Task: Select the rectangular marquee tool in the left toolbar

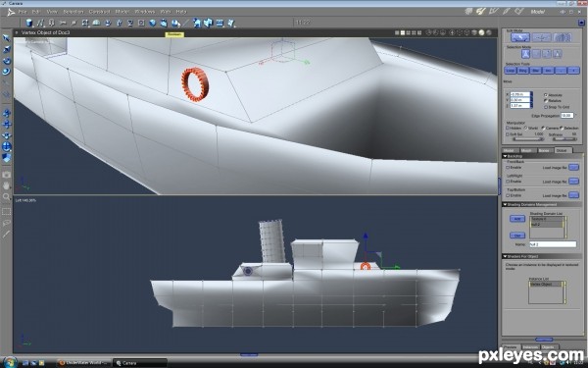Action: (x=7, y=212)
